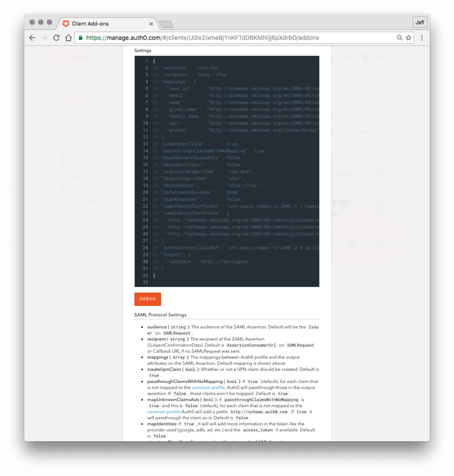Click line number 33 in editor gutter
Screen dimensions: 454x476
point(145,283)
